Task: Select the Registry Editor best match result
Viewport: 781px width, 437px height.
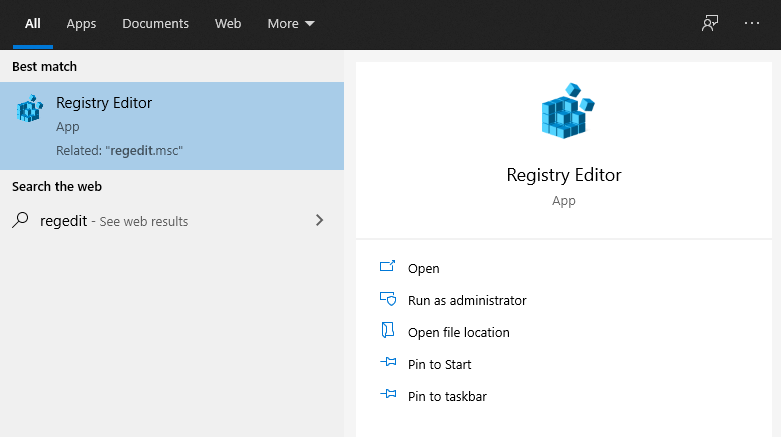Action: [172, 126]
